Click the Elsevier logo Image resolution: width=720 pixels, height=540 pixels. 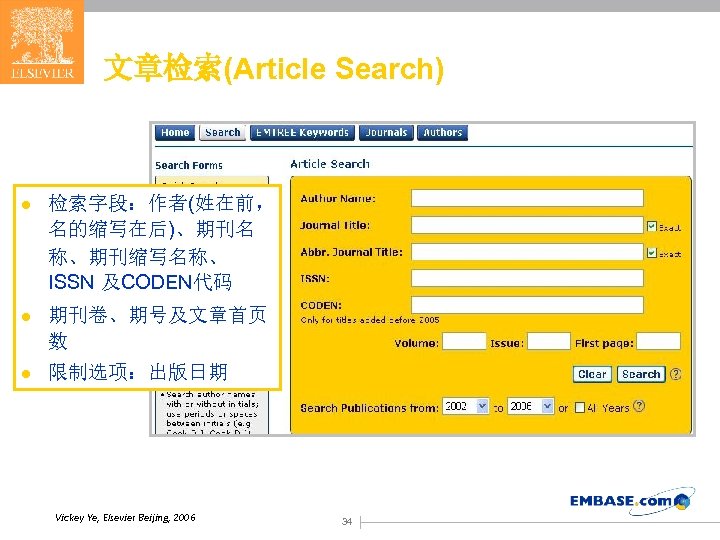click(42, 42)
